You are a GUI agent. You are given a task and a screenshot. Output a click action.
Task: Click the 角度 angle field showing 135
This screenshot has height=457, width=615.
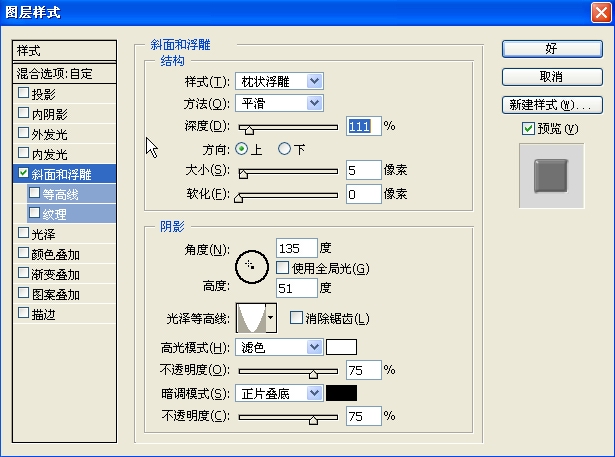point(297,248)
